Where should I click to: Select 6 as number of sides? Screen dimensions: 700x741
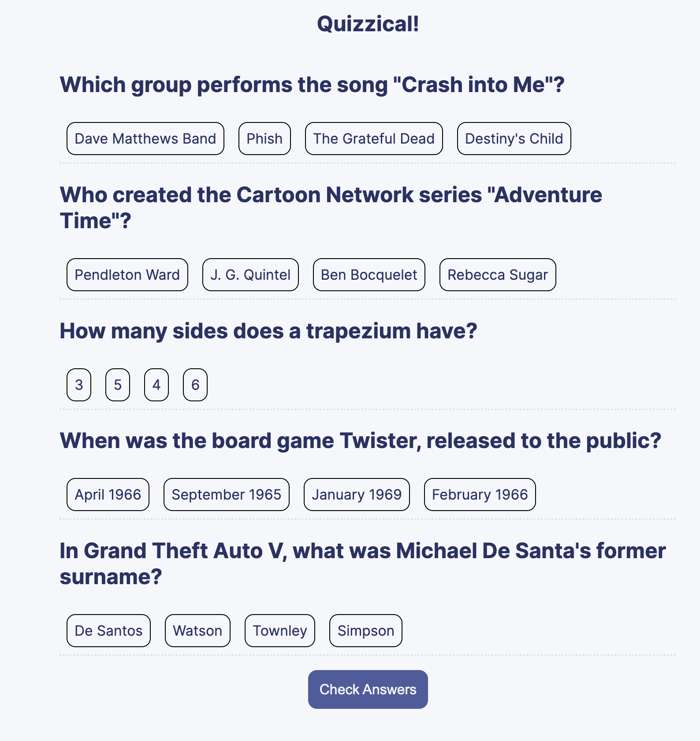coord(195,385)
